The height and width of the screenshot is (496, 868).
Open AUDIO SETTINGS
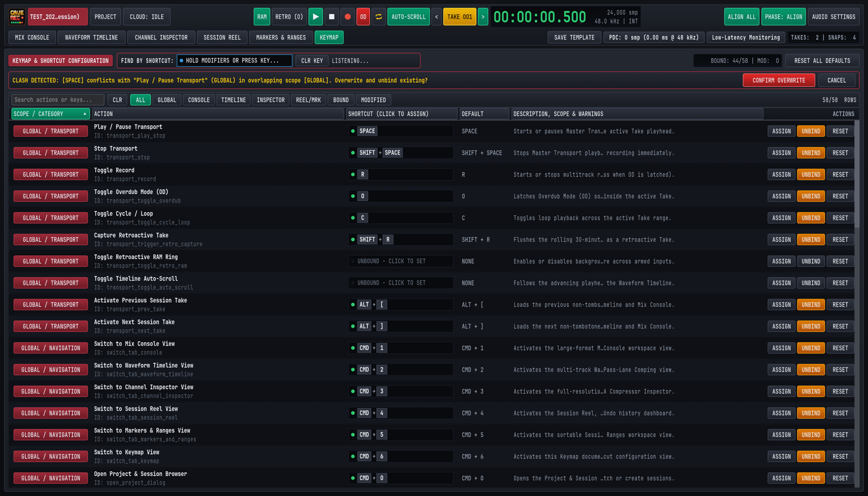coord(833,17)
